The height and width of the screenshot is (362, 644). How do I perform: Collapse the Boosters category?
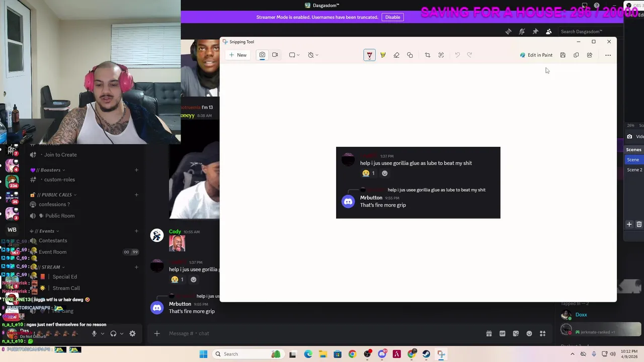click(48, 170)
